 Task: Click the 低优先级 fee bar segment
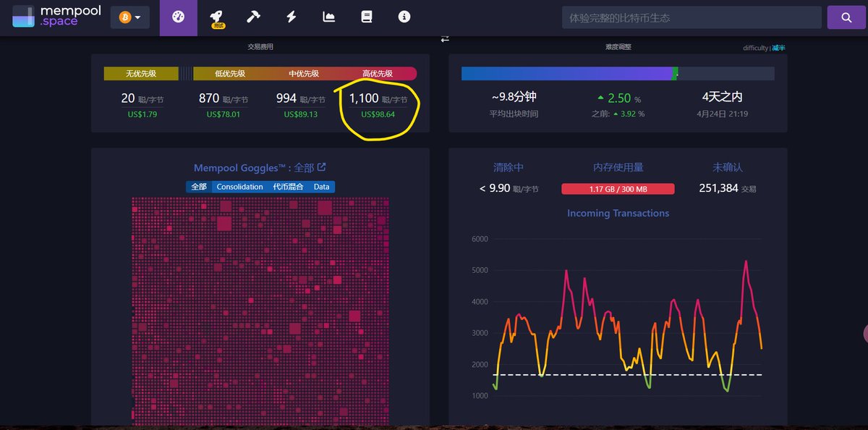230,73
